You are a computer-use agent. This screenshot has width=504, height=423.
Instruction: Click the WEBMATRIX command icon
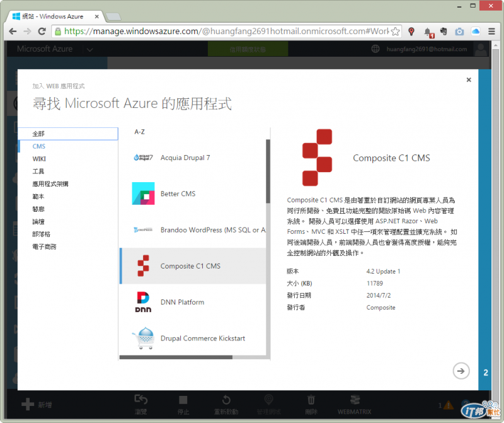click(x=355, y=400)
